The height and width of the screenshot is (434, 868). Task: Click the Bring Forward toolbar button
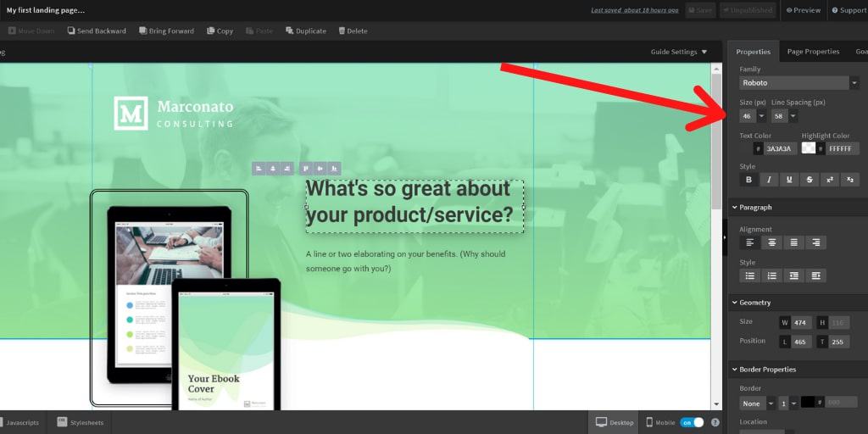[166, 31]
